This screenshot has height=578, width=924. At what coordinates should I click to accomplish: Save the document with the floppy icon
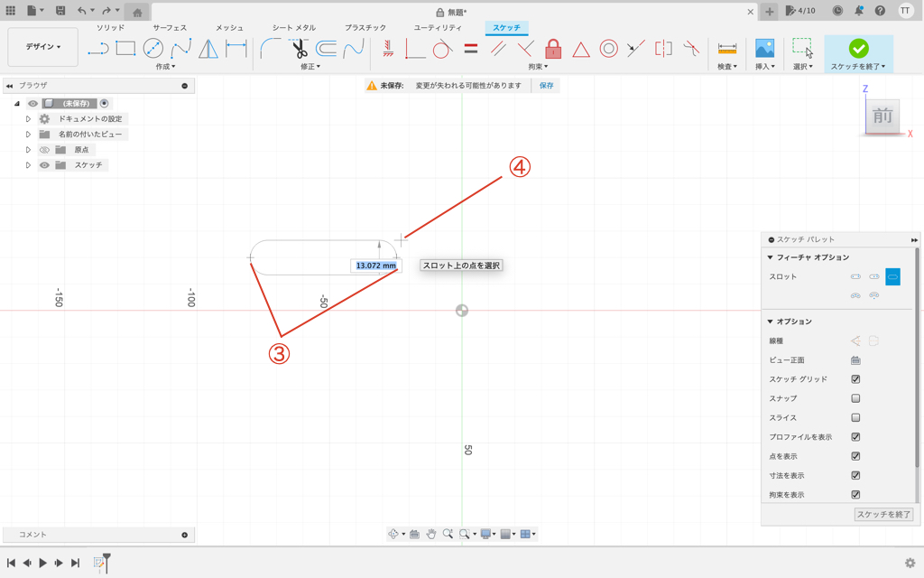point(60,11)
